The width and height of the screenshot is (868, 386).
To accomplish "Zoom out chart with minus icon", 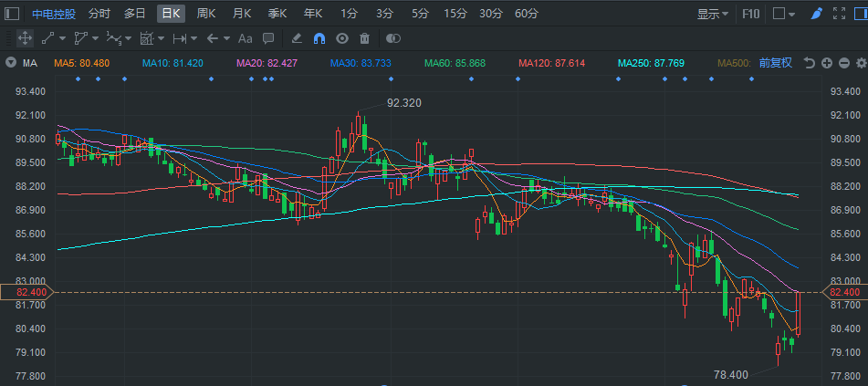I will pos(844,63).
